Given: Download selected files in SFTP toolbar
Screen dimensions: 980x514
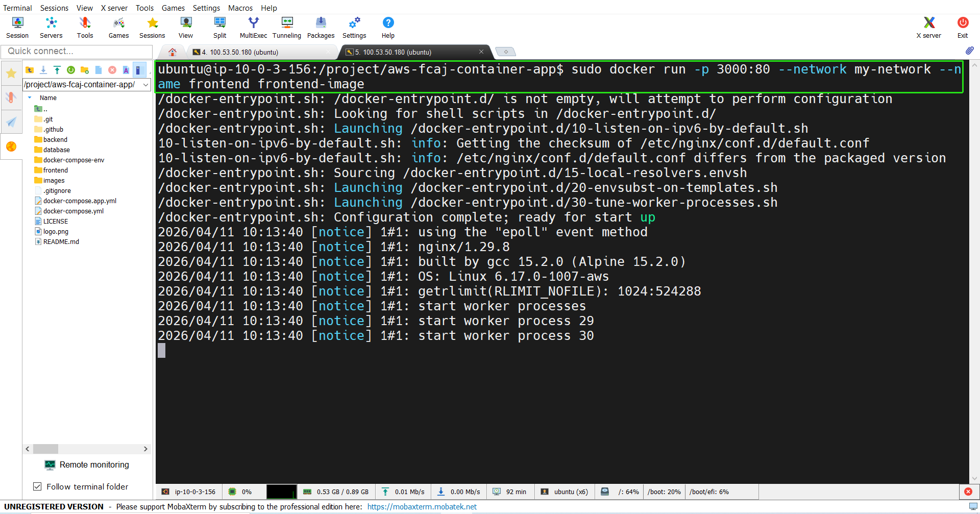Looking at the screenshot, I should tap(43, 70).
